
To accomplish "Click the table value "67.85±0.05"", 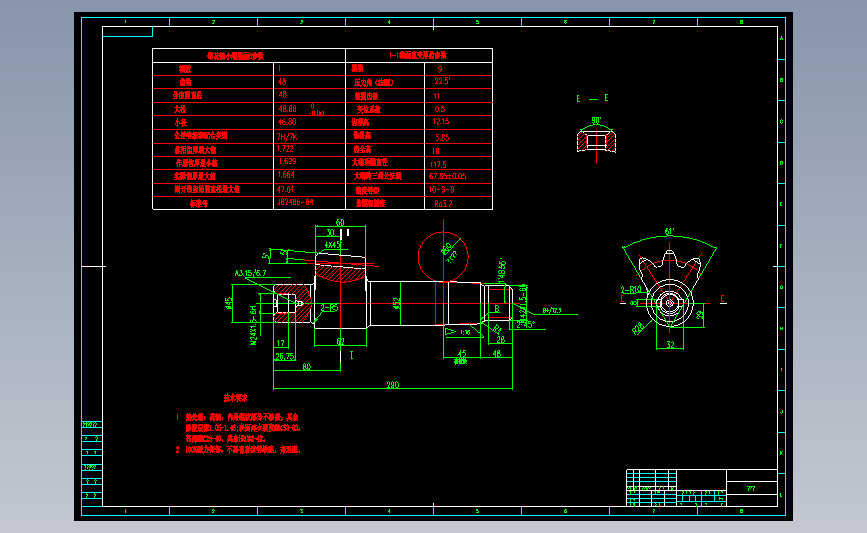I will coord(447,176).
